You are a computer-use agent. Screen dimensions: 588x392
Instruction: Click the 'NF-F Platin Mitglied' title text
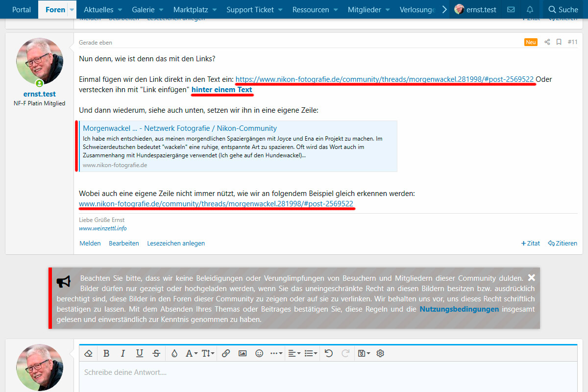click(x=40, y=103)
